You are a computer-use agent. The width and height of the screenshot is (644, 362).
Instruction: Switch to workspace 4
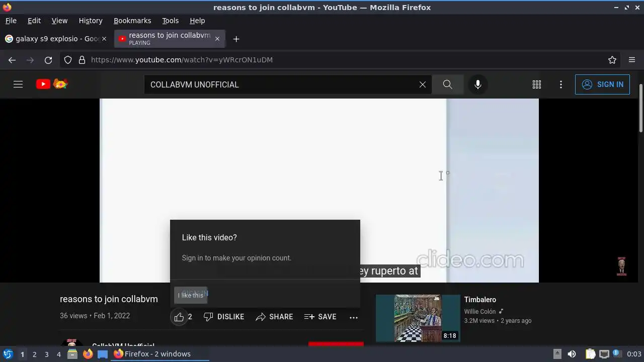58,354
